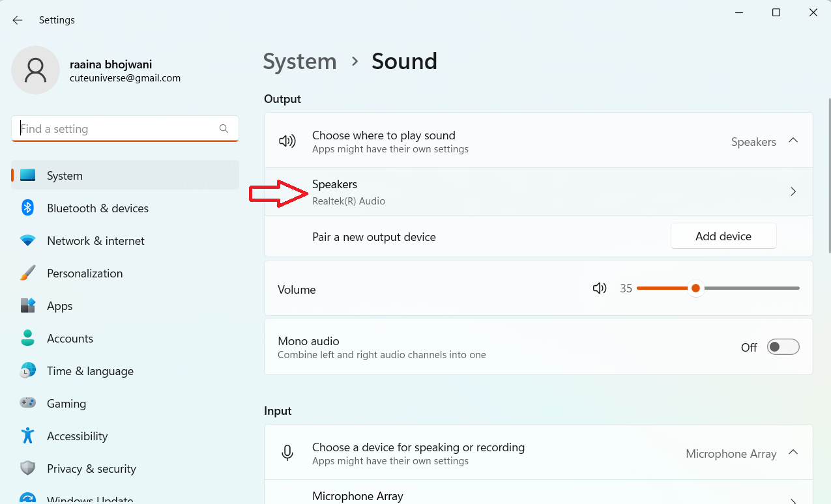This screenshot has width=831, height=504.
Task: Click the back arrow in Settings
Action: [18, 20]
